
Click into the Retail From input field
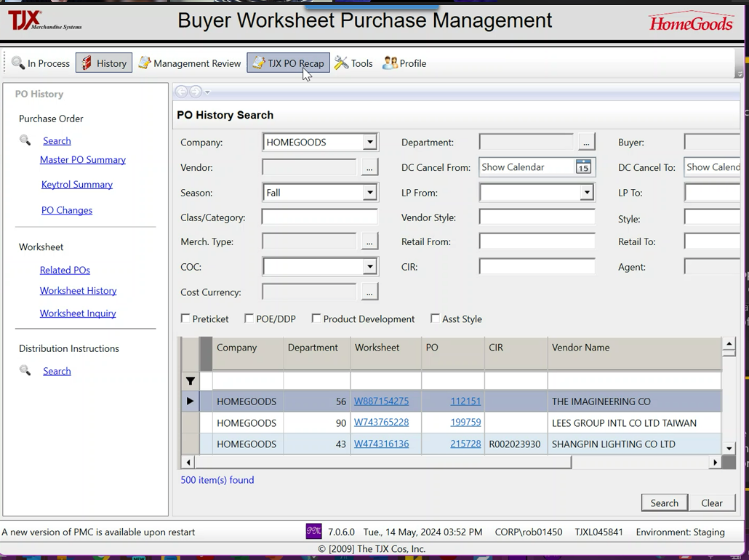click(537, 241)
